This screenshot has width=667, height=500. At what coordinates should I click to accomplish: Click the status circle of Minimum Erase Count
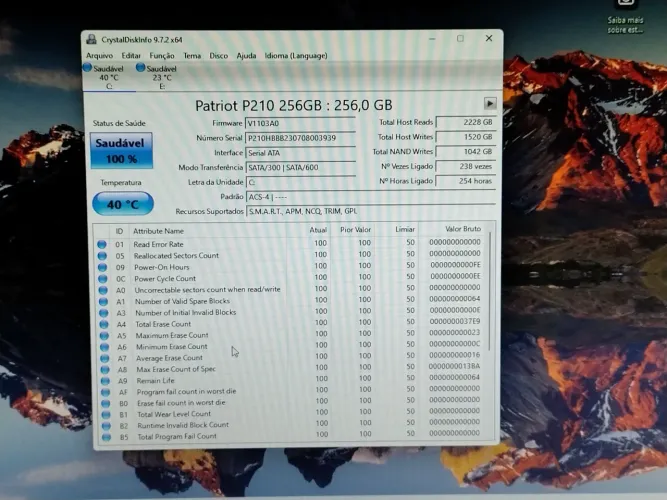pos(105,347)
